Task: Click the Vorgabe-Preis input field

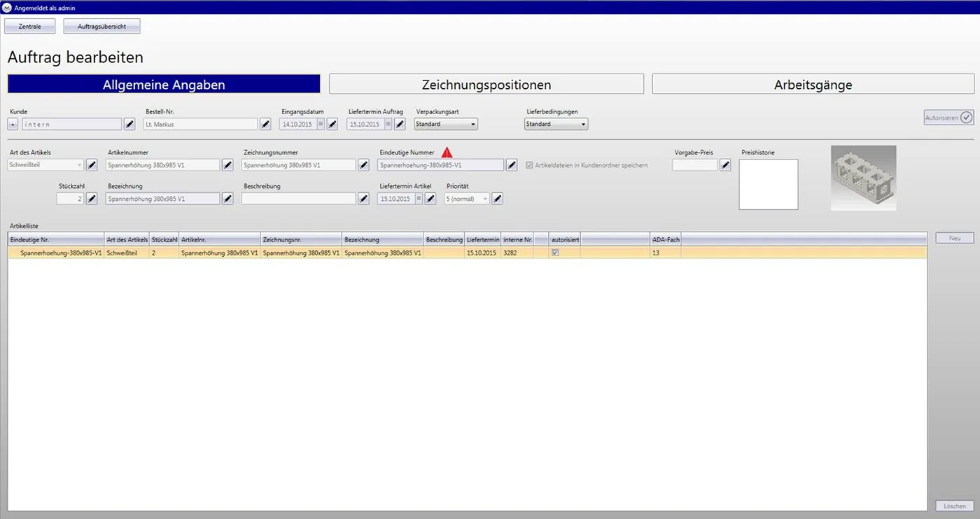Action: point(694,165)
